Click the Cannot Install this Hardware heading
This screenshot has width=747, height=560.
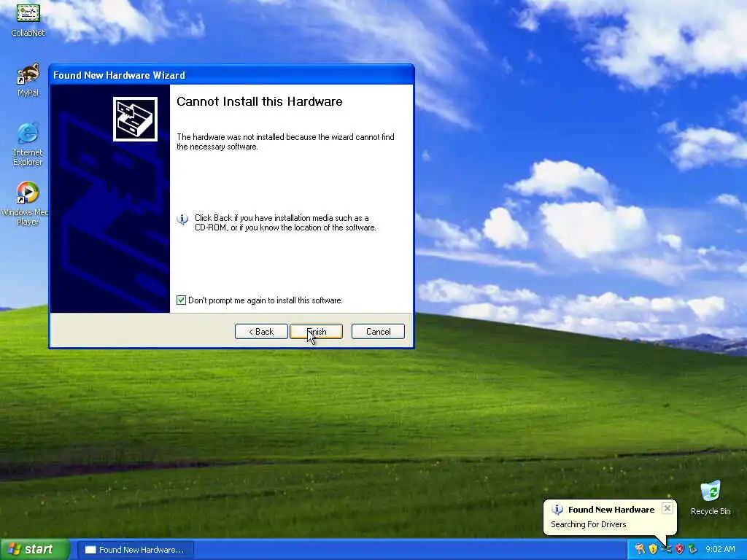click(260, 101)
